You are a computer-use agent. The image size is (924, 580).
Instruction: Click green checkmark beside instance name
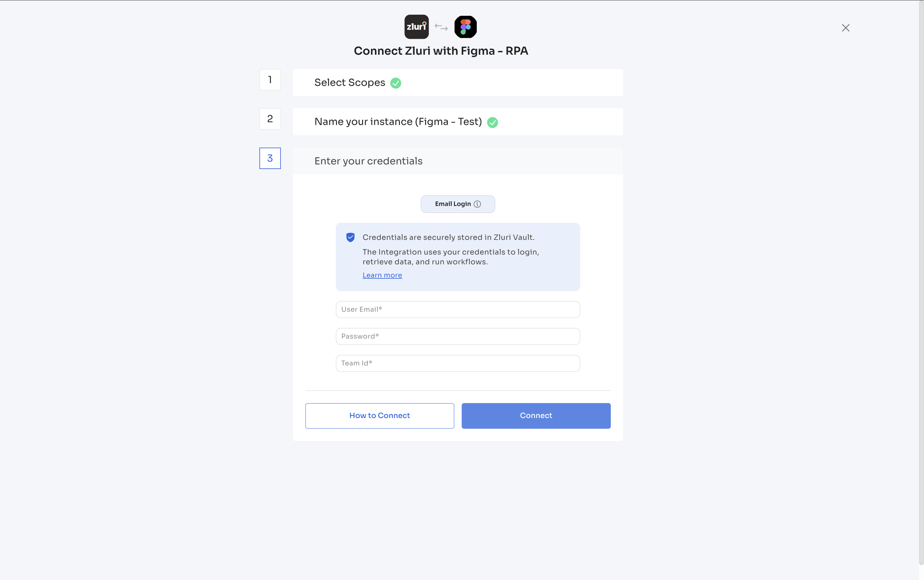492,122
